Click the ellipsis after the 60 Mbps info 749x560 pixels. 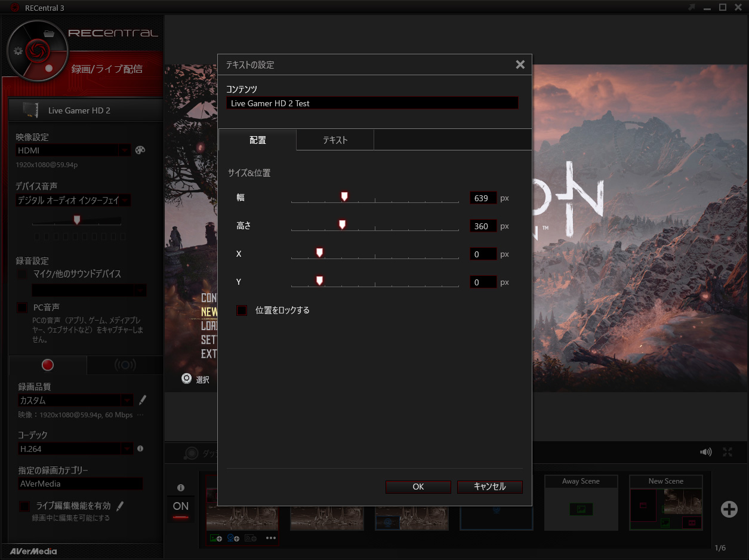[x=140, y=414]
